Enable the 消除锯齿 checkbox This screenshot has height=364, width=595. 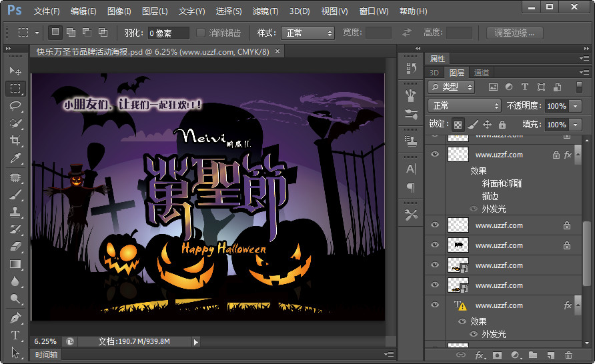(201, 33)
